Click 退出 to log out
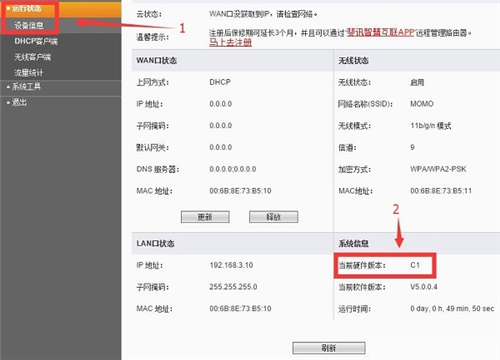The width and height of the screenshot is (500, 360). tap(19, 102)
